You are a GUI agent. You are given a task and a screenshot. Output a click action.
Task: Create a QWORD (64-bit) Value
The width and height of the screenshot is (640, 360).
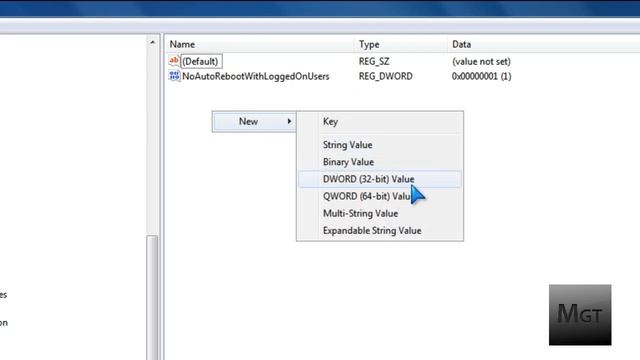point(380,196)
